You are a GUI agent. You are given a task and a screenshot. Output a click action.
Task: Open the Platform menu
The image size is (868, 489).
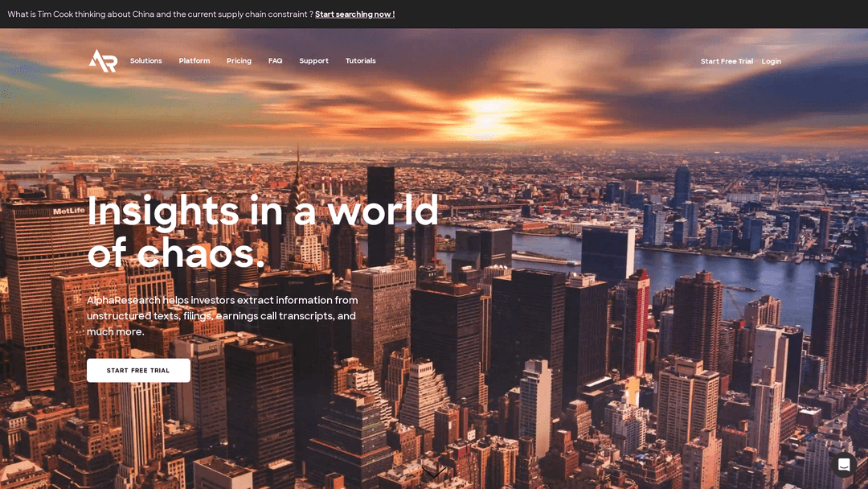194,61
